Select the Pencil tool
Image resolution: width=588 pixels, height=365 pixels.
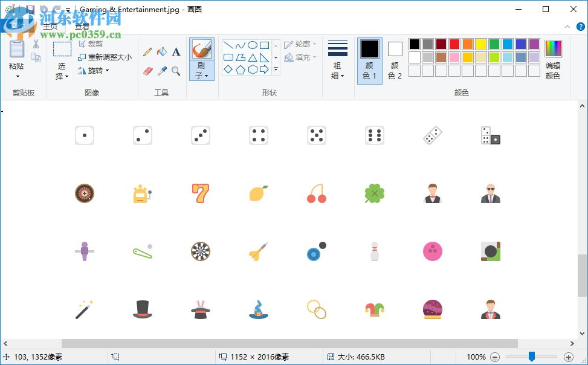(147, 51)
